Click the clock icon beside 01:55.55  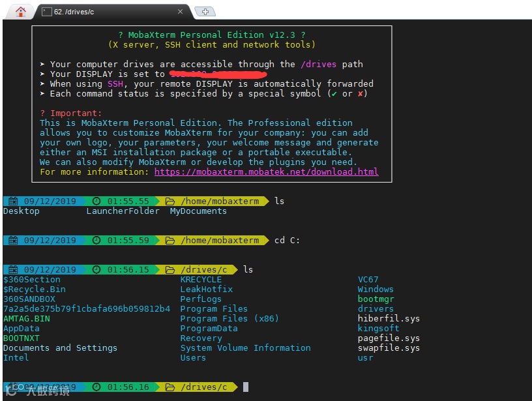[x=96, y=201]
